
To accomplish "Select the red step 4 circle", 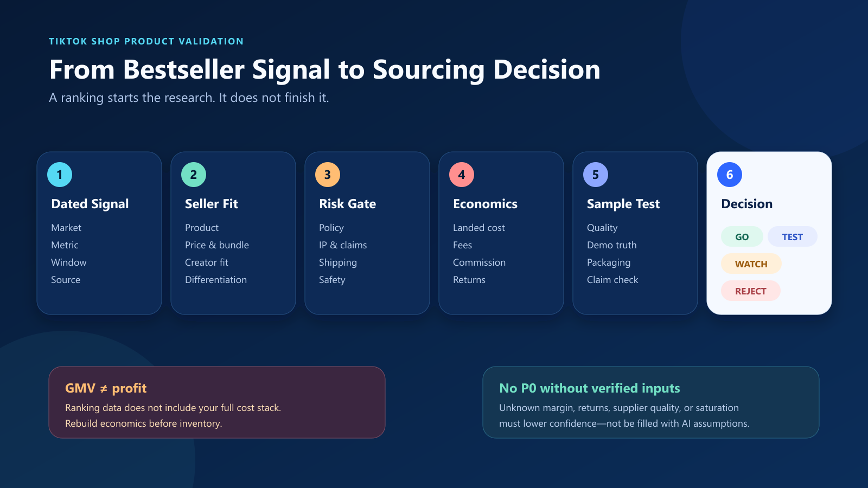I will [x=462, y=175].
